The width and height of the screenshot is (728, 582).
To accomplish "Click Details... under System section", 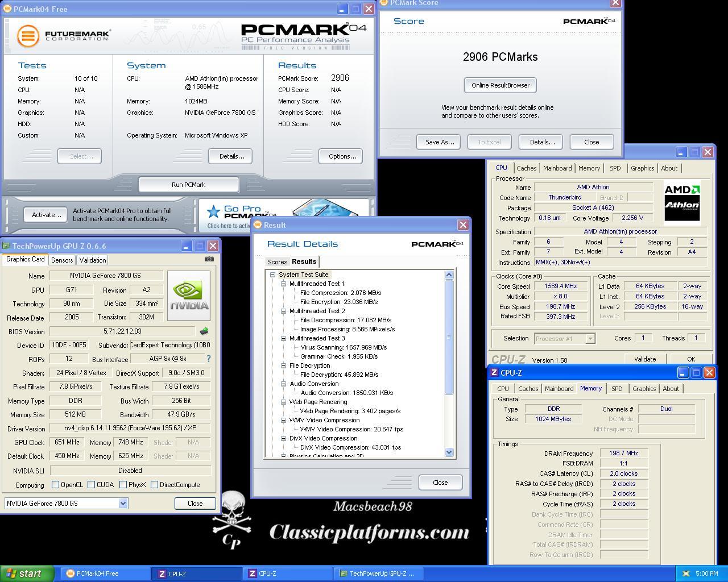I will (231, 156).
